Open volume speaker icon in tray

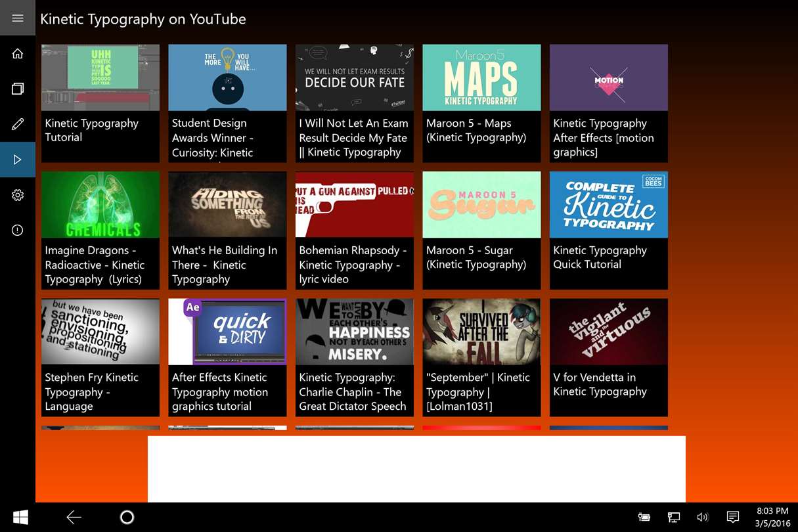coord(703,518)
